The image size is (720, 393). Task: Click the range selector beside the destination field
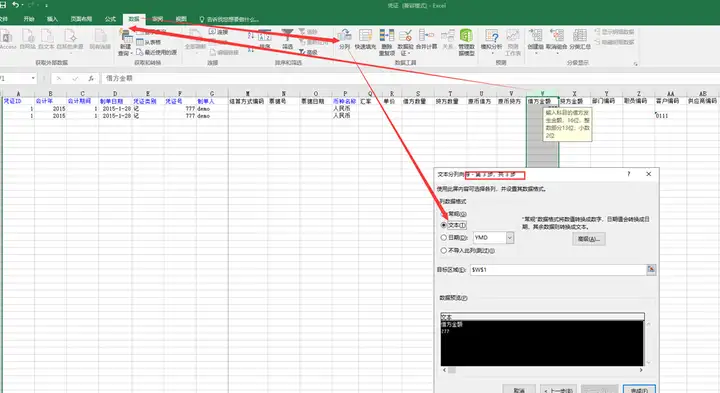tap(651, 270)
